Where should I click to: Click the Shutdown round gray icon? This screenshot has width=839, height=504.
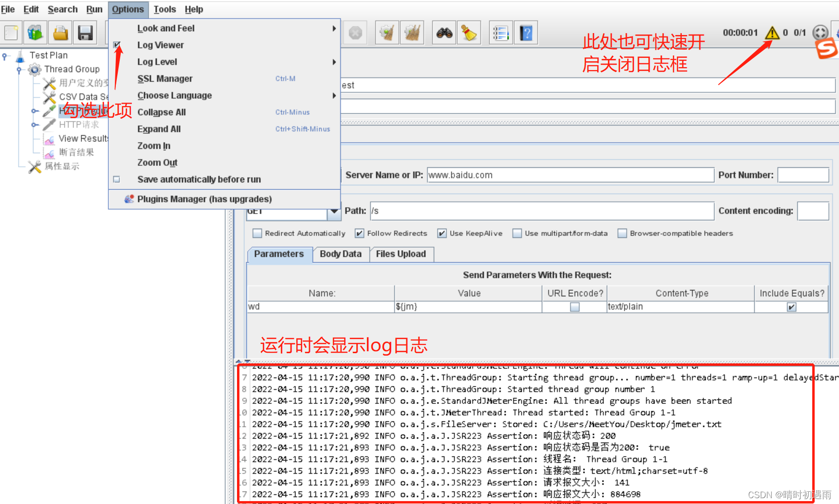click(x=355, y=33)
